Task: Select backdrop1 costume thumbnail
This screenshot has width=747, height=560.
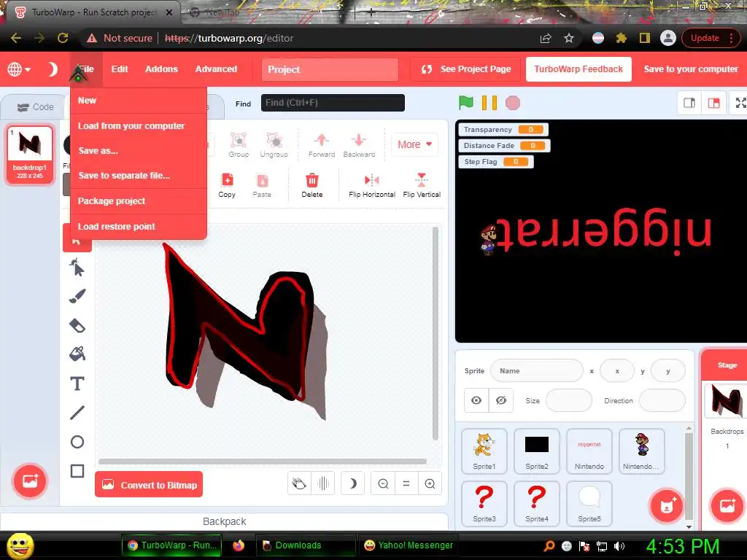Action: 29,153
